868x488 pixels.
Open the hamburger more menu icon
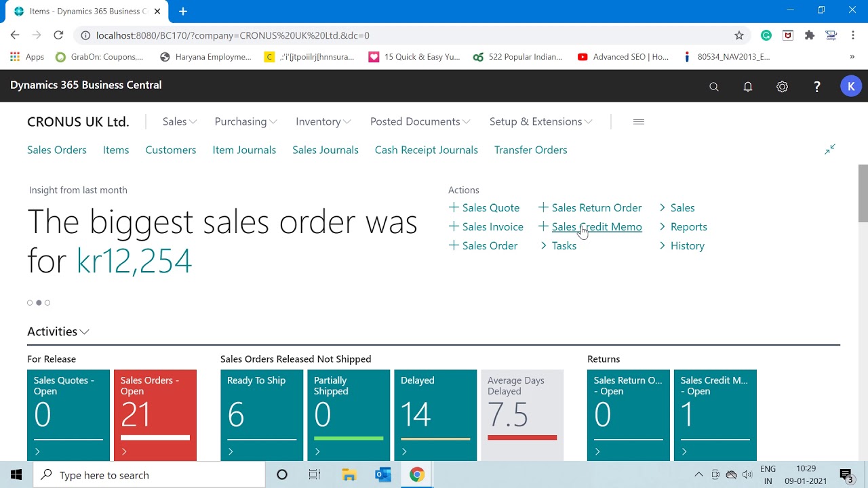[638, 121]
